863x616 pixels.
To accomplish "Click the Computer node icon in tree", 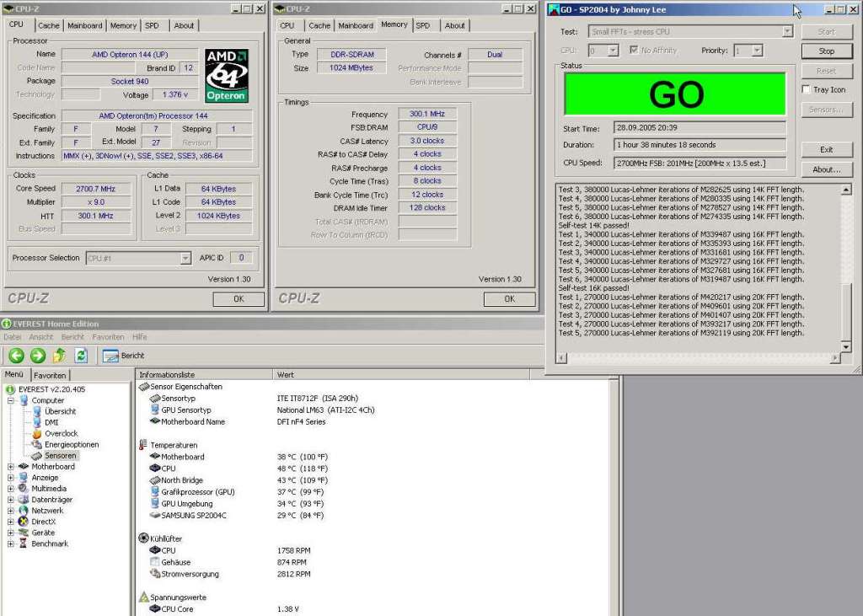I will pyautogui.click(x=24, y=400).
